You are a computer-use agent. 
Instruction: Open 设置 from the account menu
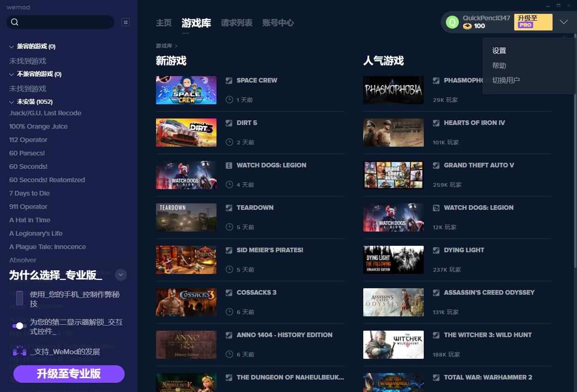(499, 51)
